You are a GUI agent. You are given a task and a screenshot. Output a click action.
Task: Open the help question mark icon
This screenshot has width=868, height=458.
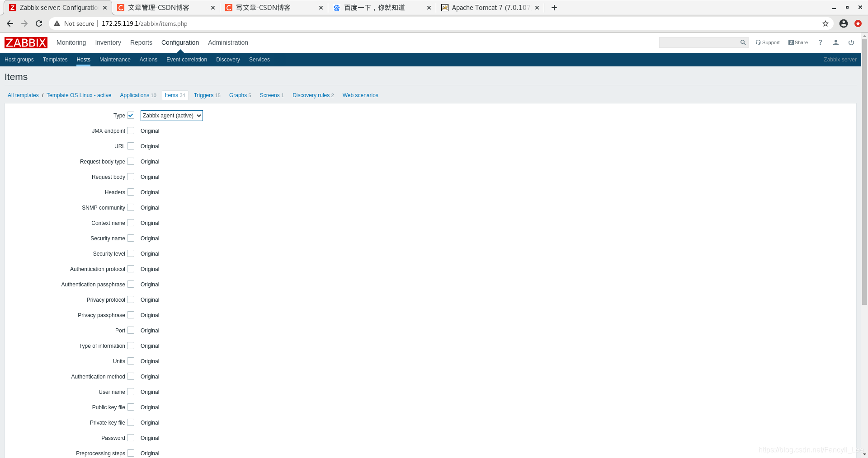(820, 42)
